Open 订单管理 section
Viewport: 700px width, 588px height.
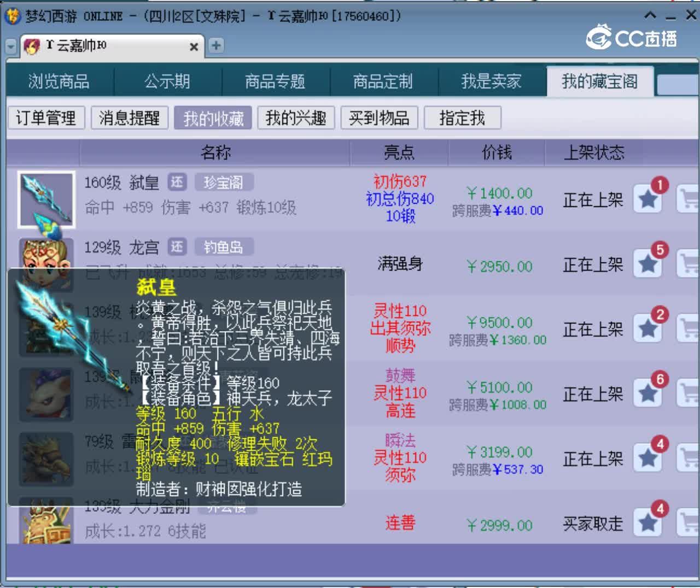(x=46, y=117)
